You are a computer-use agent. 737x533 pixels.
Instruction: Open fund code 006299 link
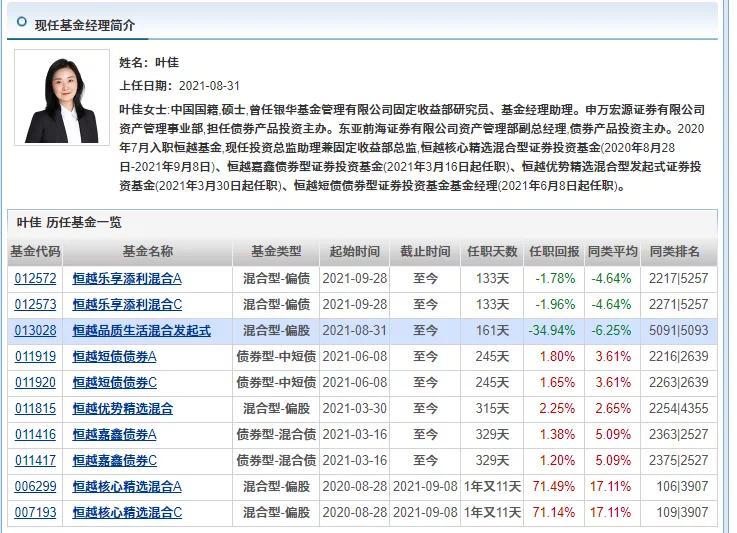(35, 486)
